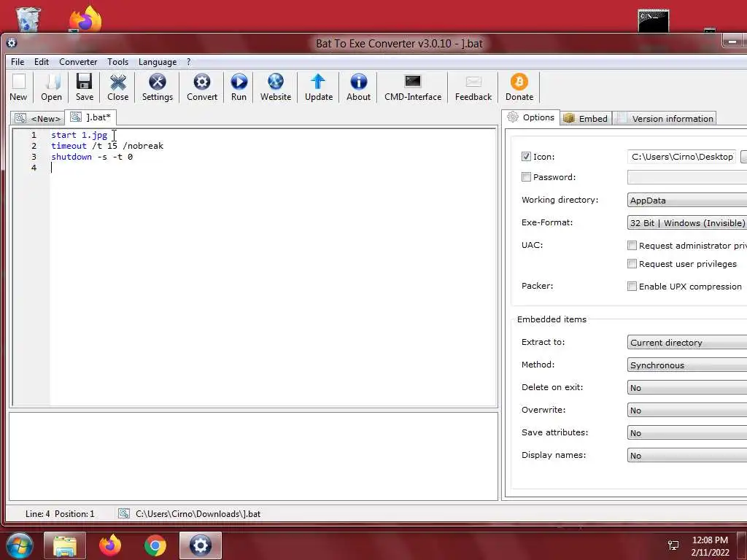Click the lower output log pane
747x560 pixels.
coord(253,456)
